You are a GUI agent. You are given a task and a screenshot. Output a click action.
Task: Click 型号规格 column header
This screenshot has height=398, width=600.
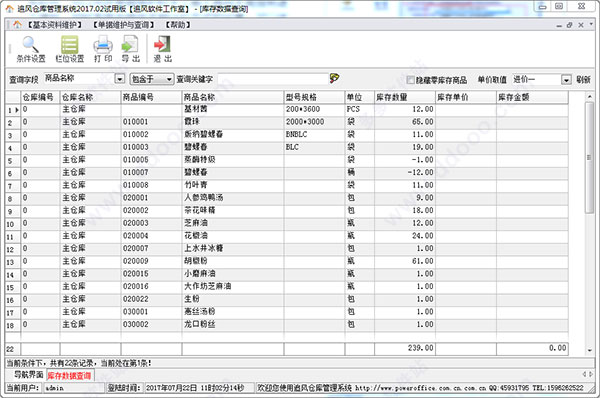(314, 97)
